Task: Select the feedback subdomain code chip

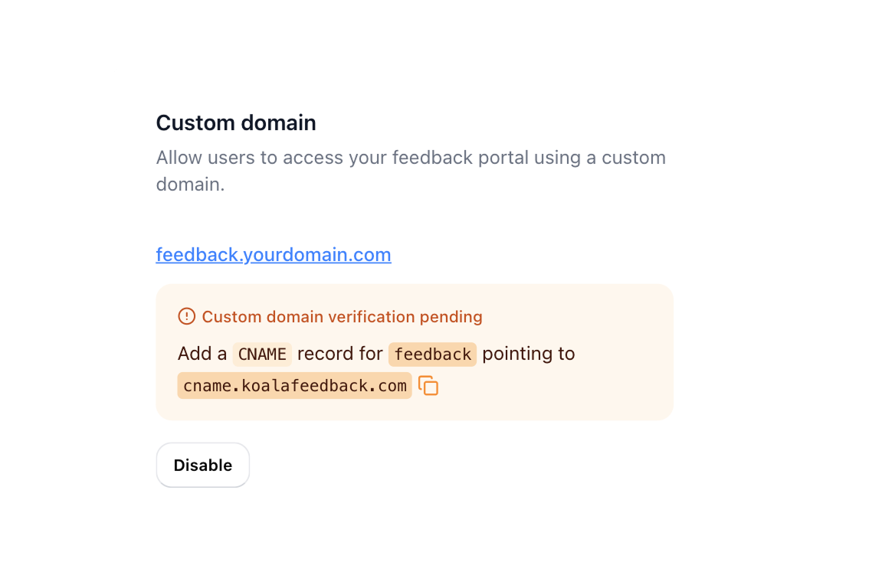Action: (x=433, y=354)
